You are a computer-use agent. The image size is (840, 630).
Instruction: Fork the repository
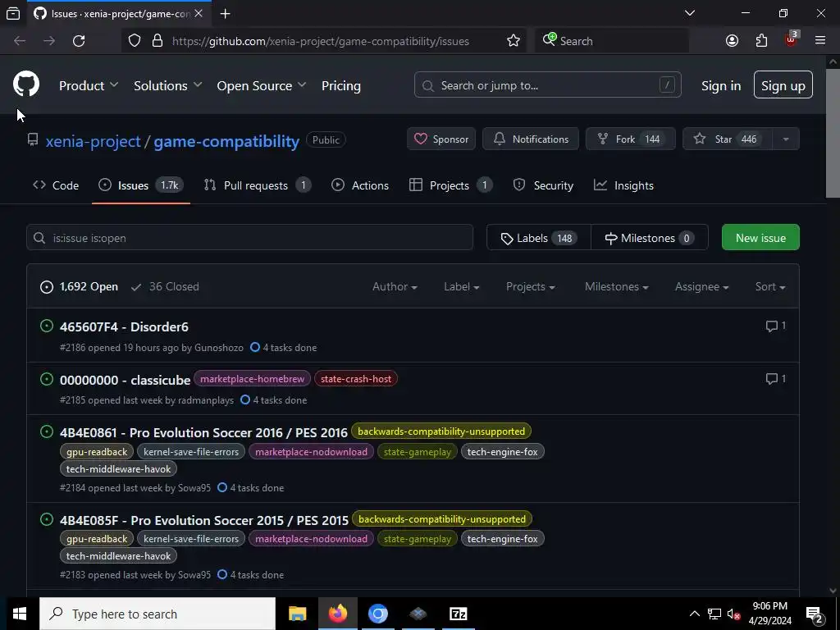click(x=631, y=139)
